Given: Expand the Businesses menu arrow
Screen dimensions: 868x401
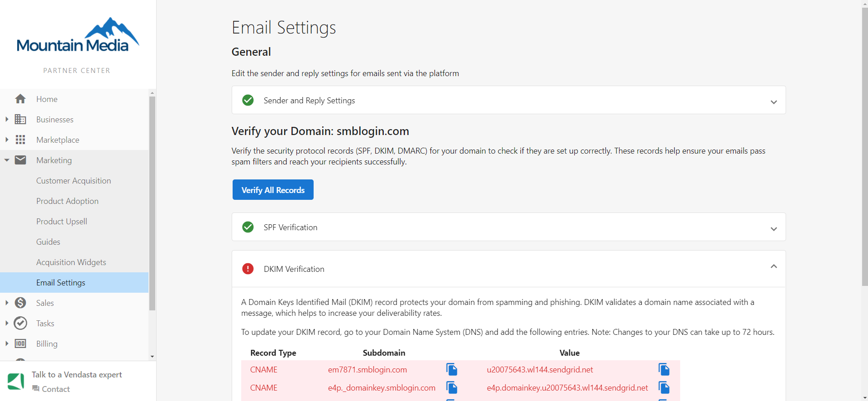Looking at the screenshot, I should point(7,119).
